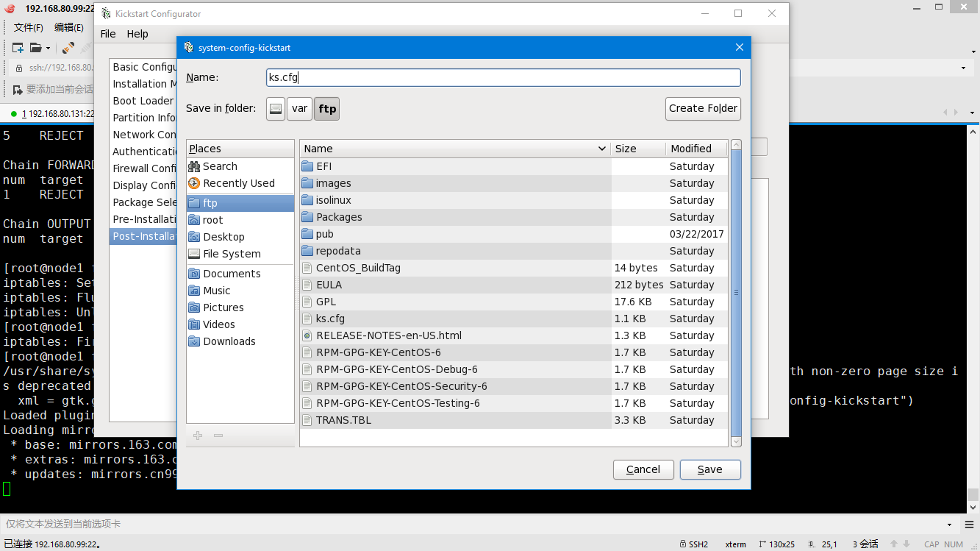Click the ftp path button

click(327, 108)
